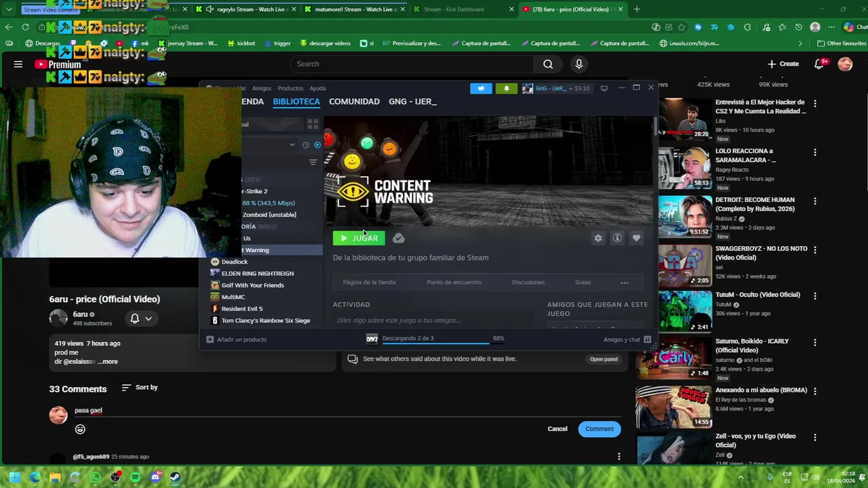Image resolution: width=868 pixels, height=488 pixels.
Task: Toggle the ready-to-play filter icon in Steam
Action: click(x=317, y=144)
